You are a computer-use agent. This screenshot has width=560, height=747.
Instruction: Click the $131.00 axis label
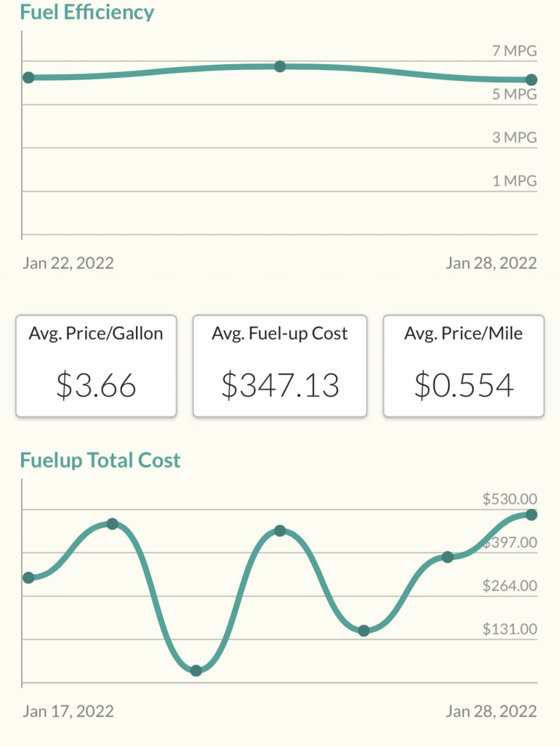(x=509, y=629)
